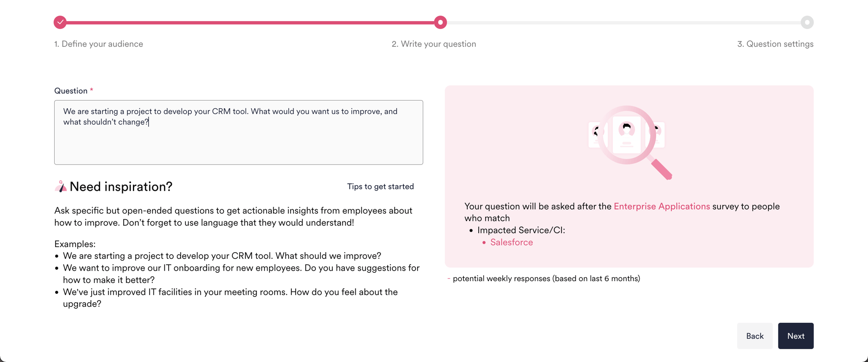
Task: Click inside the Question text area
Action: coord(238,132)
